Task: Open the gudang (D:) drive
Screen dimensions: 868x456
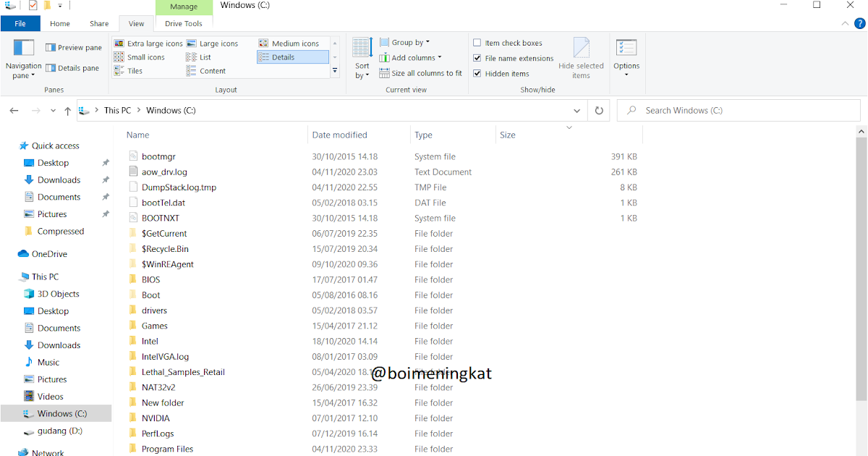Action: click(53, 431)
